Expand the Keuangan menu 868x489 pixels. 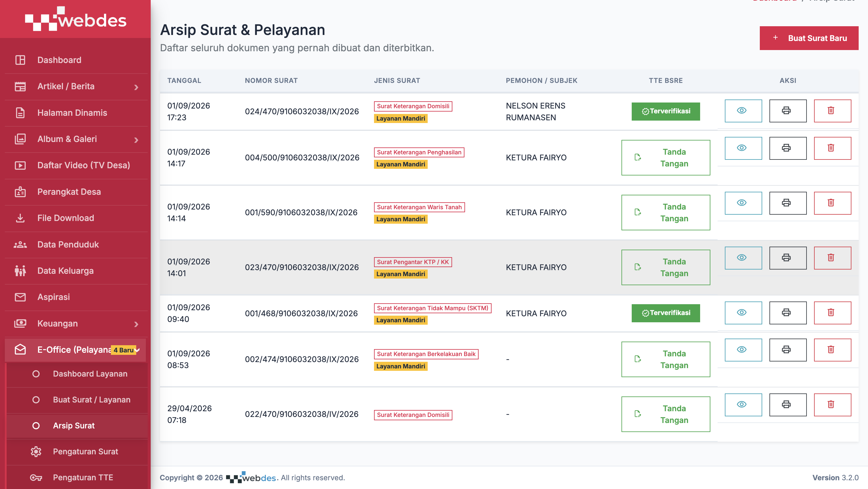[x=76, y=323]
